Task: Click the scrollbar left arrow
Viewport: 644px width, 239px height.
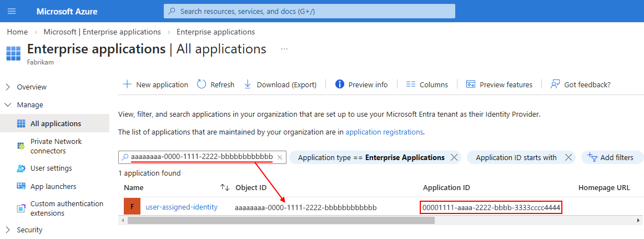Action: click(122, 221)
